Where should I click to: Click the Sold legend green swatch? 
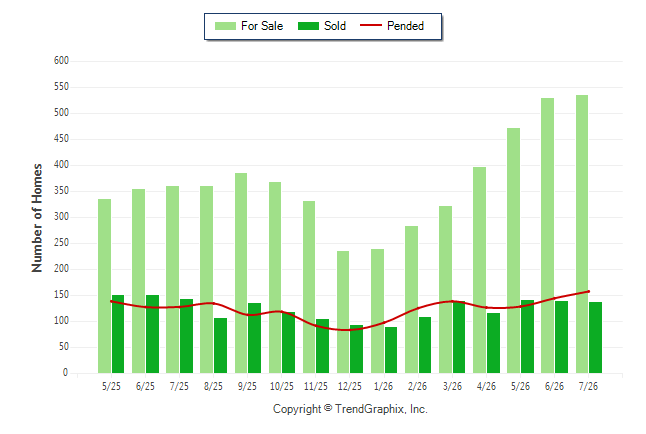[309, 26]
